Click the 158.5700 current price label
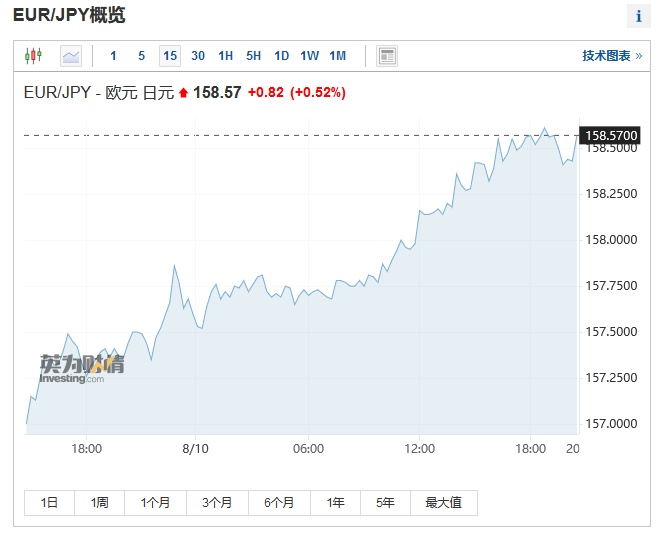 tap(611, 135)
